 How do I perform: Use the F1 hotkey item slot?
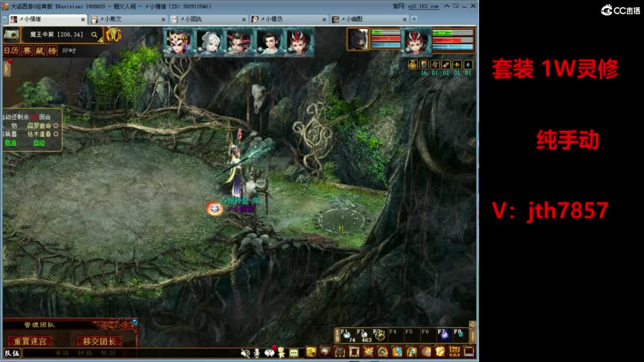347,335
